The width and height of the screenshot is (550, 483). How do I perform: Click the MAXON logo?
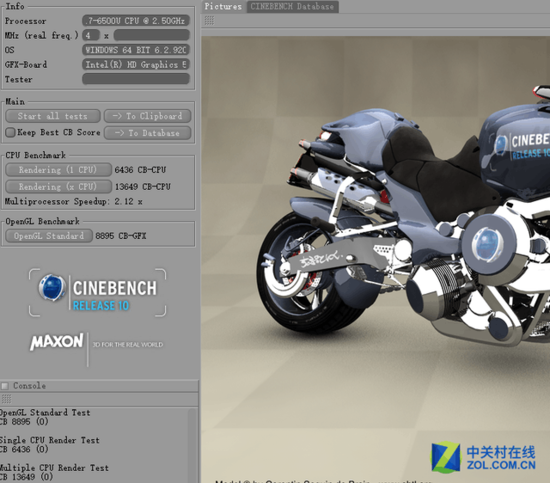pos(57,342)
